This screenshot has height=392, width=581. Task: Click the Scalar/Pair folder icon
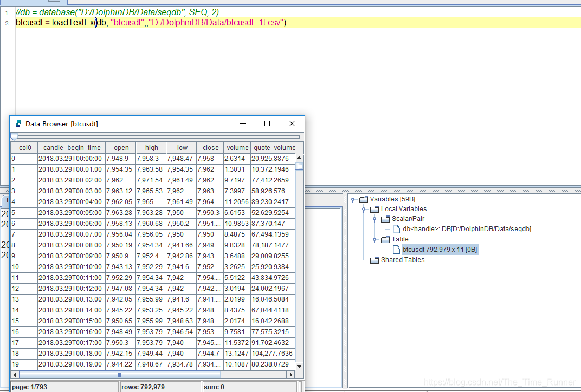click(385, 219)
